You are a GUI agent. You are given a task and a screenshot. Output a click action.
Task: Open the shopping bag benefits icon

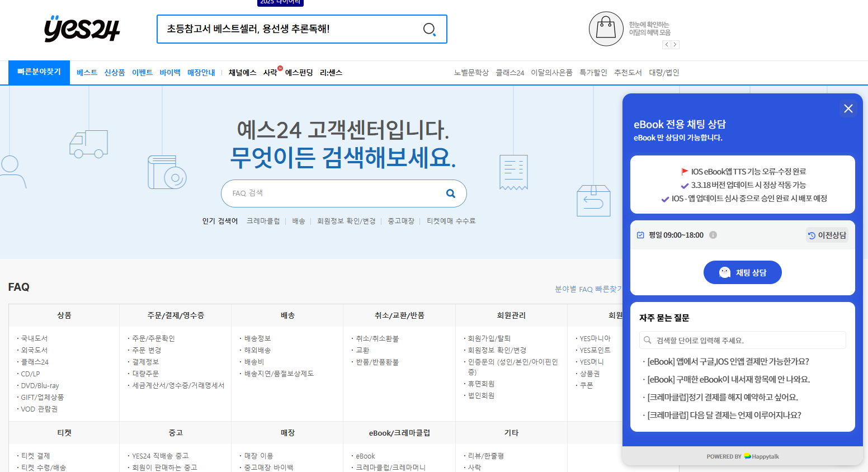point(606,29)
